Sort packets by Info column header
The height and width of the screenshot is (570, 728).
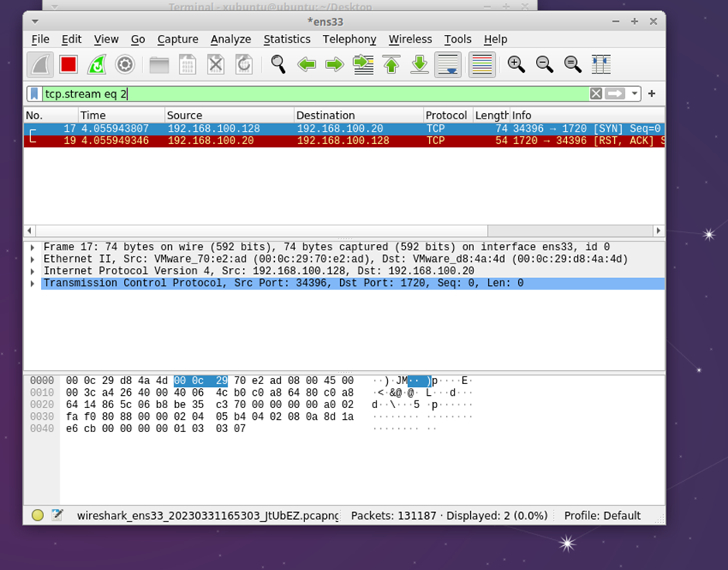(587, 115)
